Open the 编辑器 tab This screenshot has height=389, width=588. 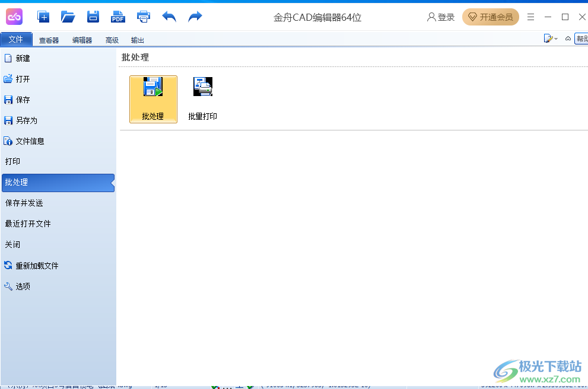[x=82, y=40]
